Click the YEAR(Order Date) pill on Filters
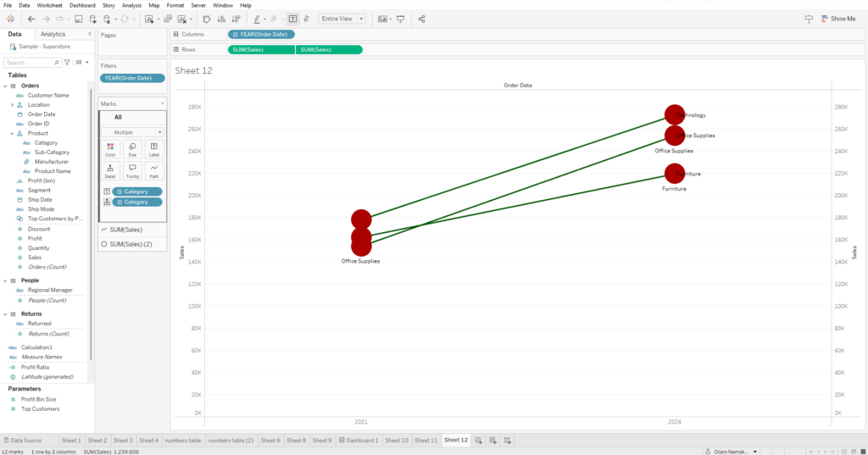This screenshot has width=868, height=455. 132,78
